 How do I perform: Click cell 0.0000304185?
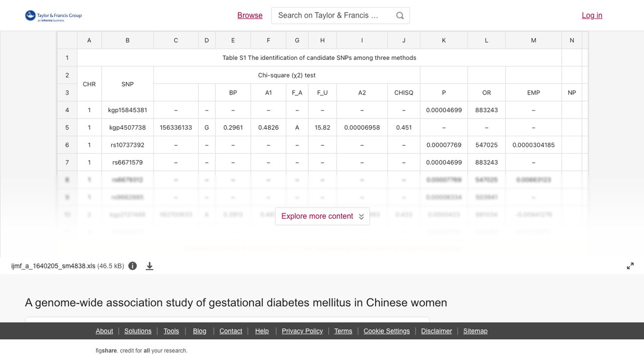534,145
